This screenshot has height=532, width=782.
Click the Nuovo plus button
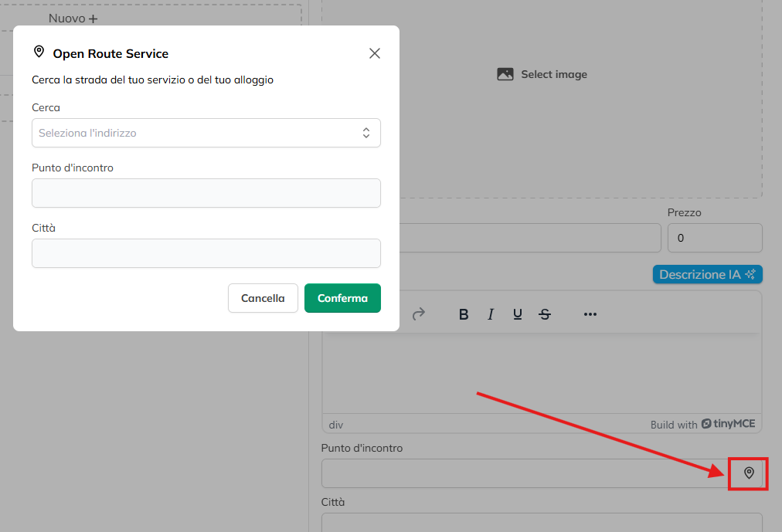point(73,18)
